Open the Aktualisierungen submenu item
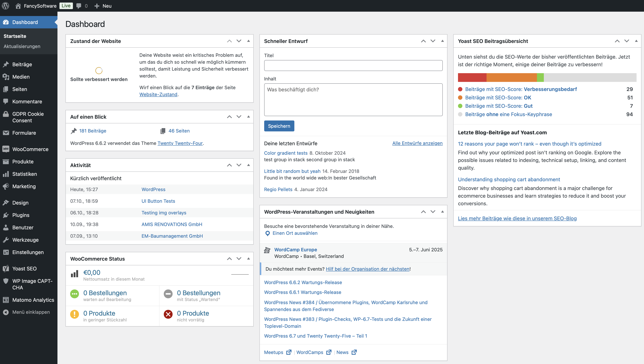This screenshot has width=644, height=364. pyautogui.click(x=22, y=46)
